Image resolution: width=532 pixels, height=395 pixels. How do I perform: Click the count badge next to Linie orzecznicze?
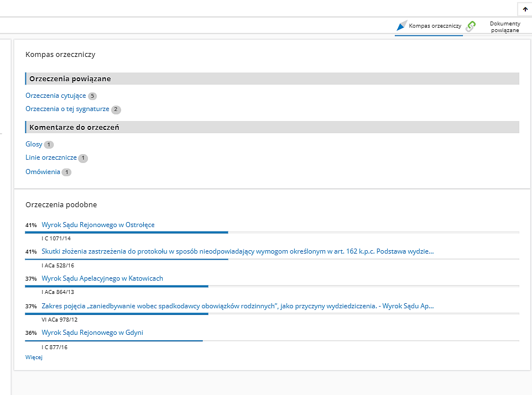tap(83, 159)
